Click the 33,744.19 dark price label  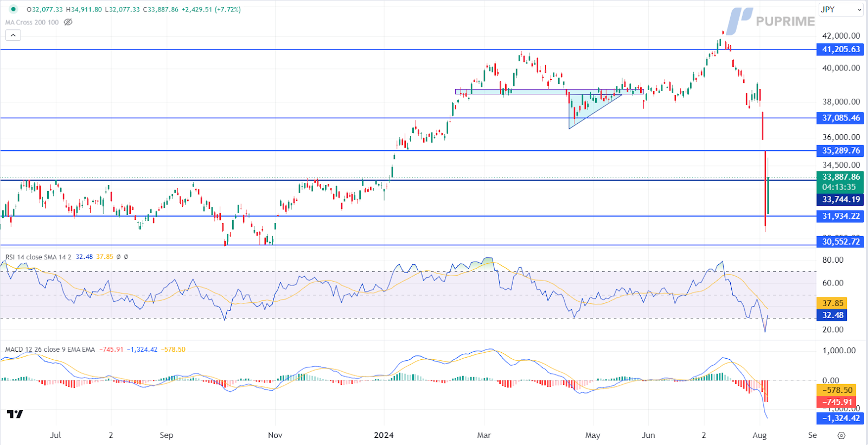[x=840, y=199]
